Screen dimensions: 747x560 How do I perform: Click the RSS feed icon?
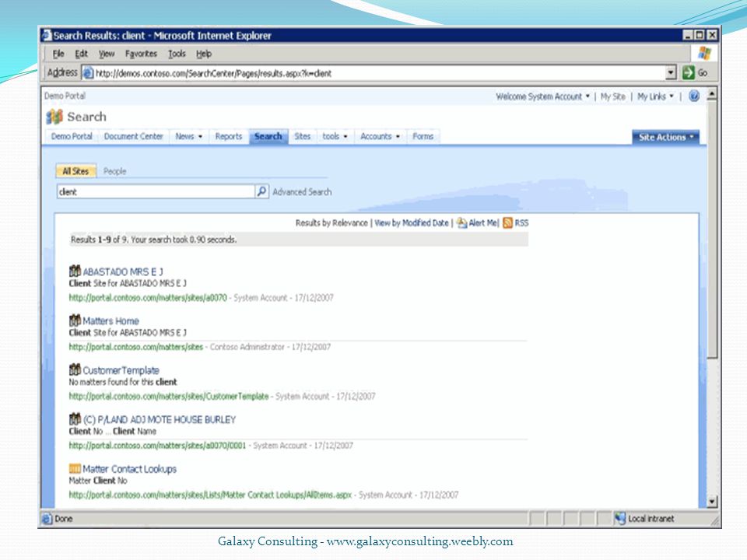tap(507, 223)
